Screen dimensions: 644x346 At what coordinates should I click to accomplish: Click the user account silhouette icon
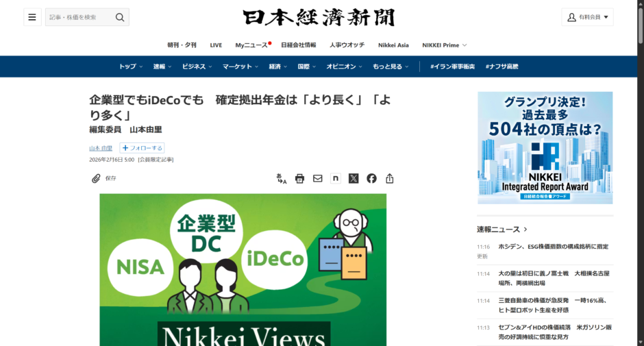(571, 17)
